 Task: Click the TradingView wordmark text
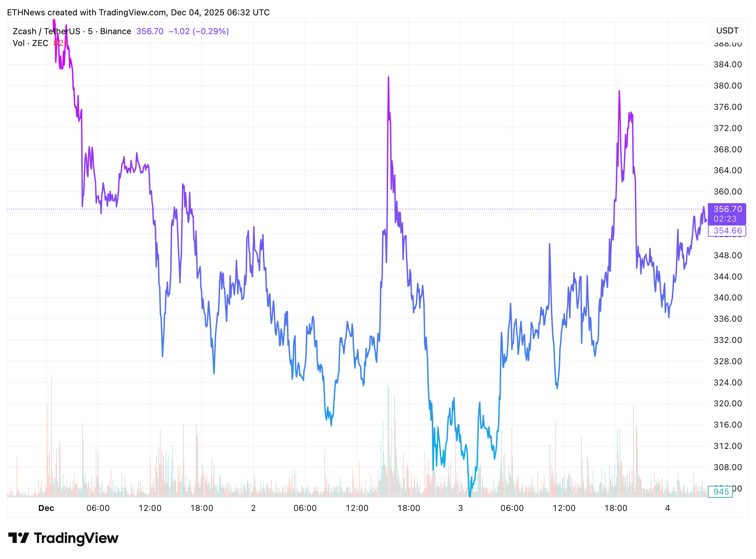[76, 538]
